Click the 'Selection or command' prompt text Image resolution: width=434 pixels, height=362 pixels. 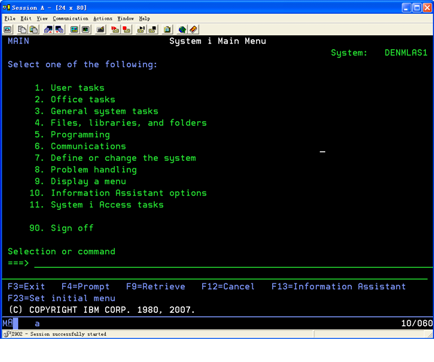tap(61, 251)
